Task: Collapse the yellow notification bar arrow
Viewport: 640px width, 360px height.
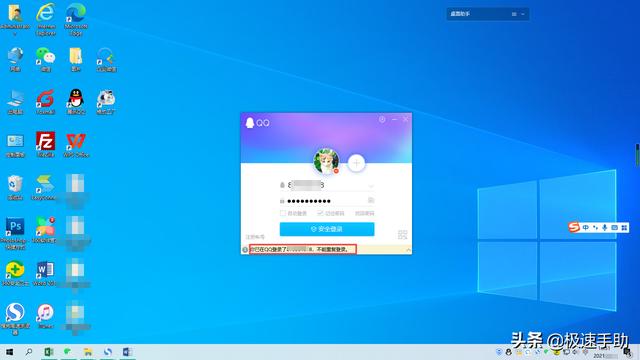Action: coord(408,249)
